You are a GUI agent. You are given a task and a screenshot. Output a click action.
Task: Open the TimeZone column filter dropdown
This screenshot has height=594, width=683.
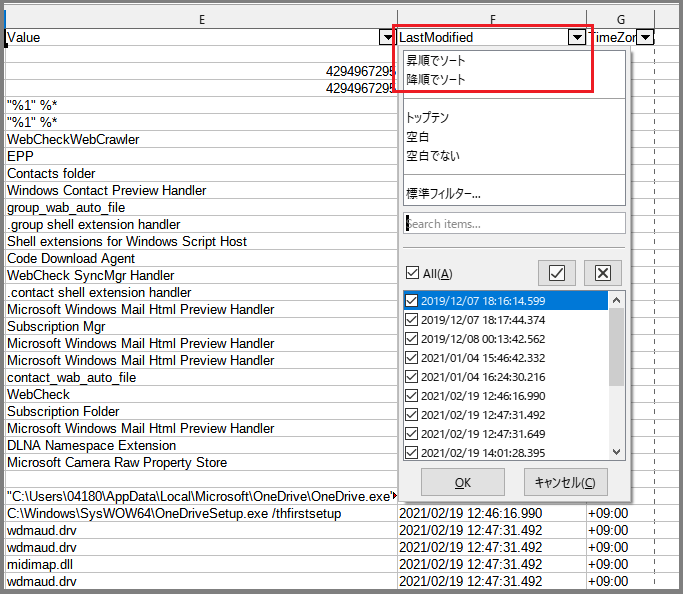pos(645,37)
